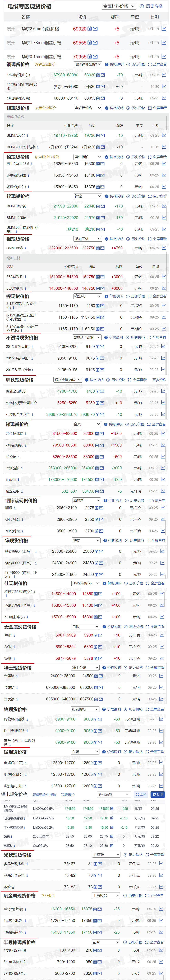
Task: Open the SMM硅价 dropdown
Action: click(85, 583)
